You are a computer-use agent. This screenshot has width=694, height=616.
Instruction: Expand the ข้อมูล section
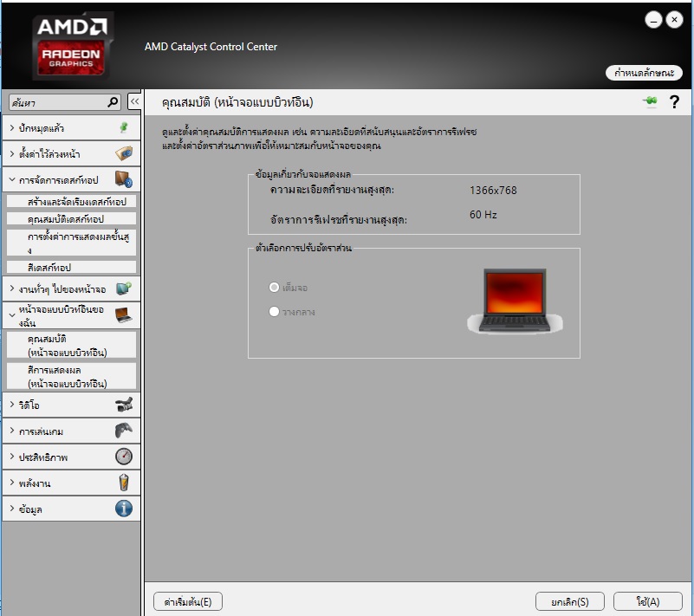(x=12, y=509)
